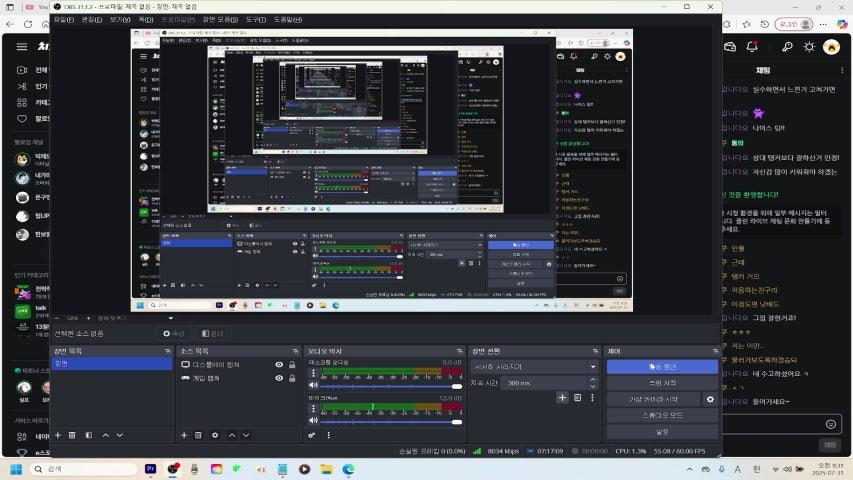Open Docks menu in OBS
The height and width of the screenshot is (480, 853).
[145, 20]
